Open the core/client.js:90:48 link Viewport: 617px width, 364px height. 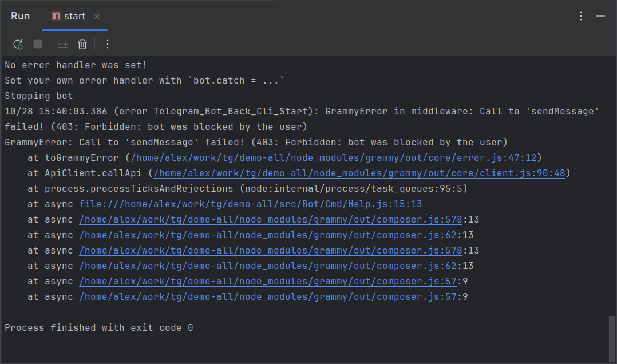tap(359, 173)
